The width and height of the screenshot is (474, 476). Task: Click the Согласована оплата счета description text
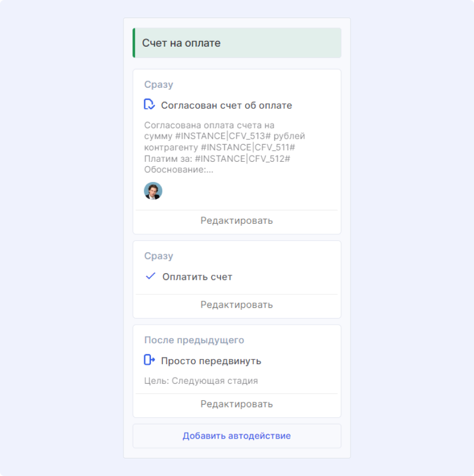point(209,126)
